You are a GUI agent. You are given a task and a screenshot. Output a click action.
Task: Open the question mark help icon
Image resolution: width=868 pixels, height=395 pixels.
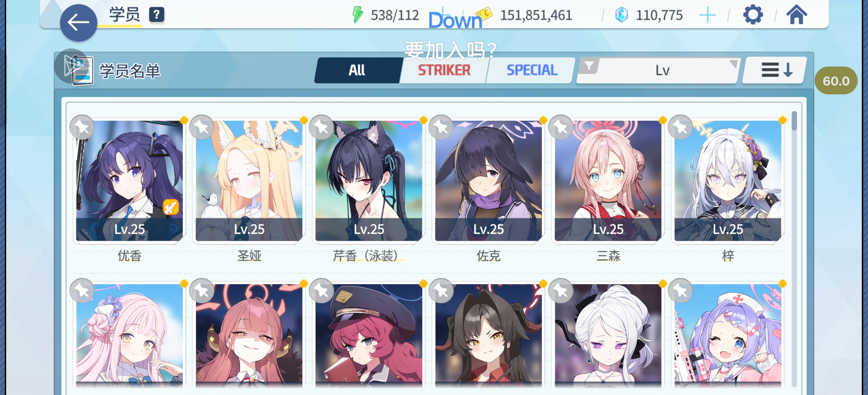pyautogui.click(x=157, y=15)
